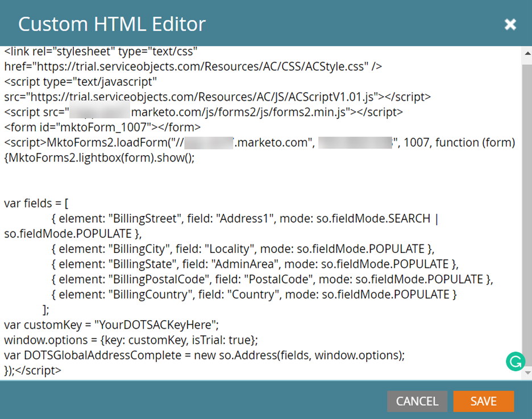532x419 pixels.
Task: Click the "BillingPostalCode" element line
Action: (x=272, y=279)
